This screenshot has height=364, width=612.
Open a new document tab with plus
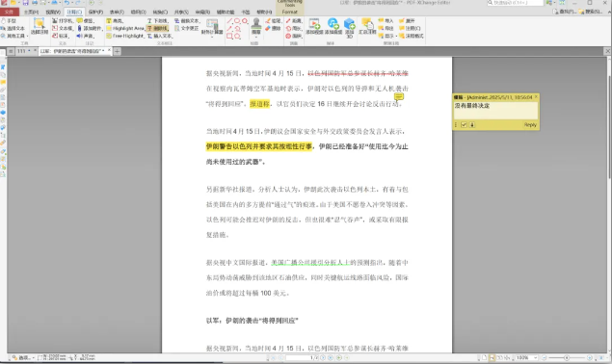point(117,51)
